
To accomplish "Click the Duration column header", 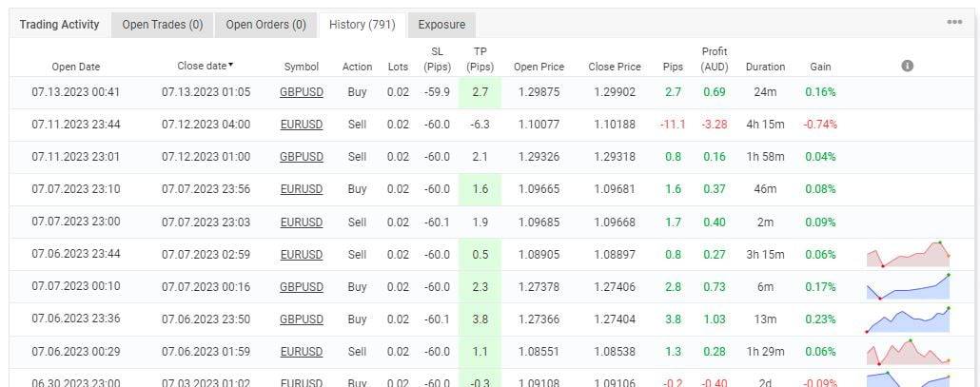I will click(x=765, y=67).
